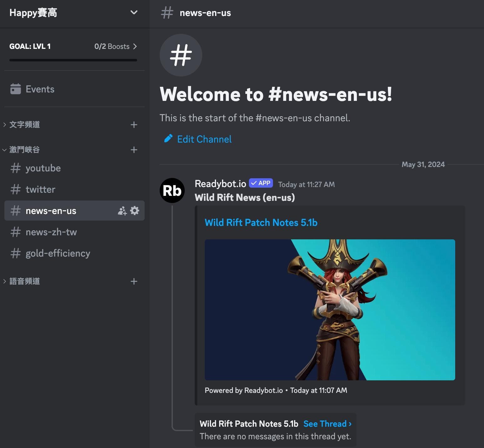
Task: Add a voice channel under 語音頻道
Action: pyautogui.click(x=134, y=281)
